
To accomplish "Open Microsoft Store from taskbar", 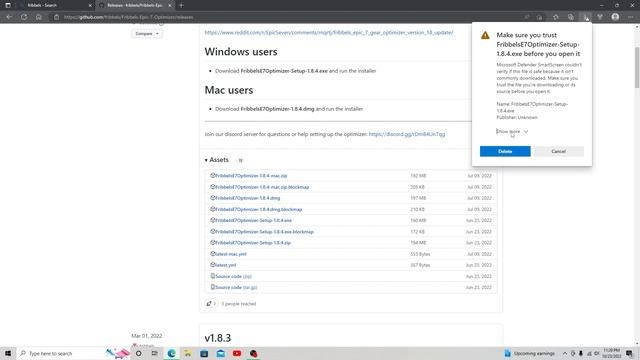I will (x=204, y=353).
